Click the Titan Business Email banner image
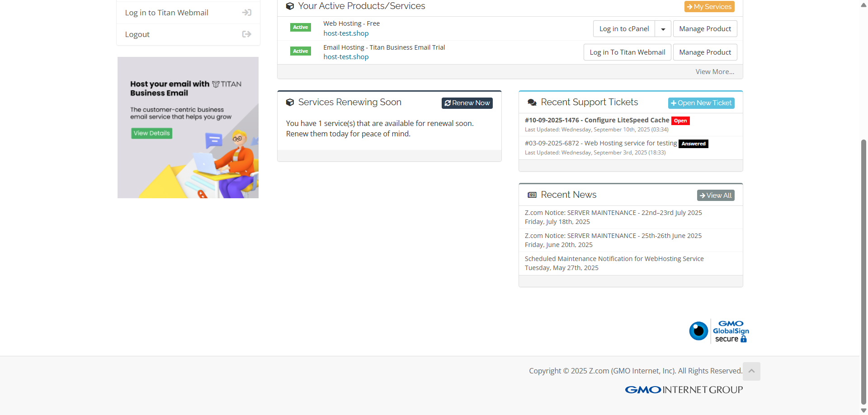Screen dimensions: 868x415 point(188,127)
